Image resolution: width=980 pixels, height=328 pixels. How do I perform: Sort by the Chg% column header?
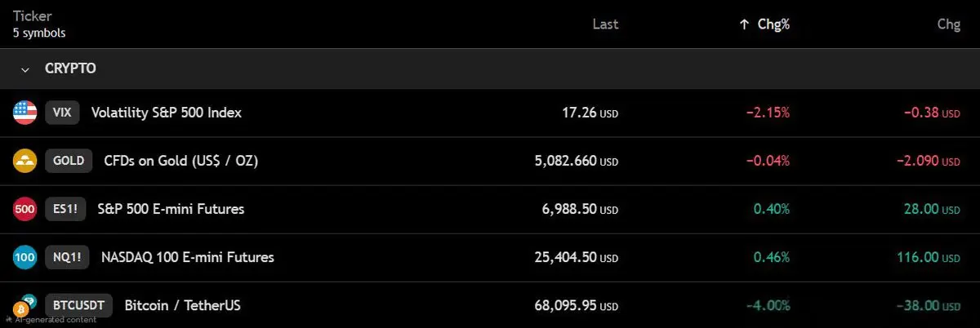pos(773,24)
